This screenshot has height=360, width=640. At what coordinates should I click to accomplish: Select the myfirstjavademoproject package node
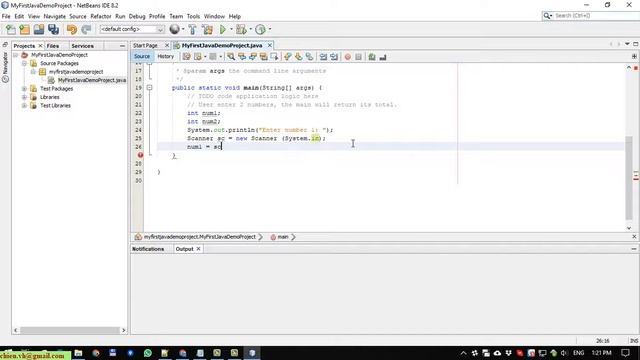tap(76, 72)
